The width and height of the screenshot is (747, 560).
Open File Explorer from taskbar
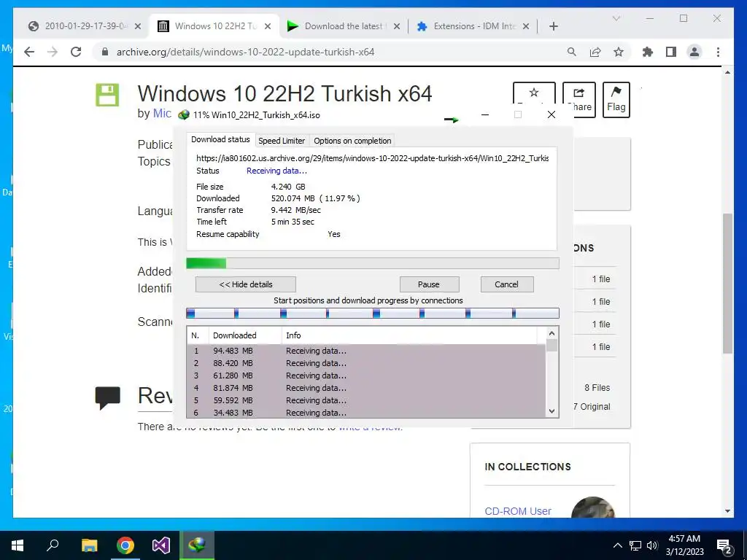(x=89, y=545)
